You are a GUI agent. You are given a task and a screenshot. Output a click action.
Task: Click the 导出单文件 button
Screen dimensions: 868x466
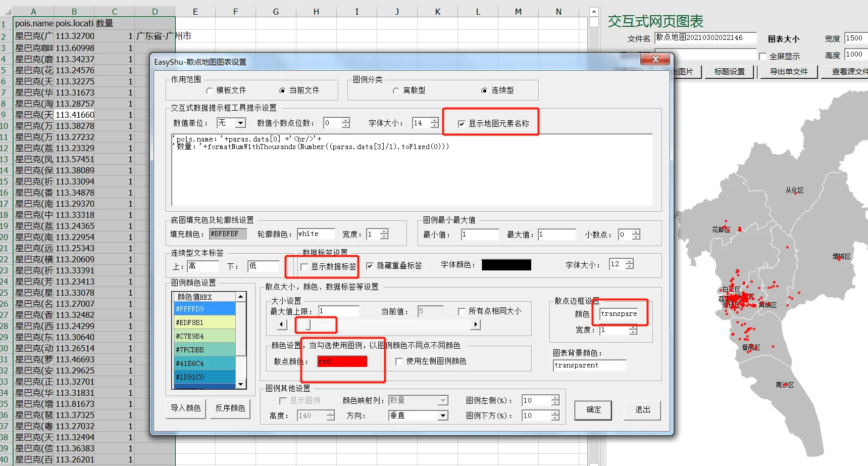tap(789, 72)
